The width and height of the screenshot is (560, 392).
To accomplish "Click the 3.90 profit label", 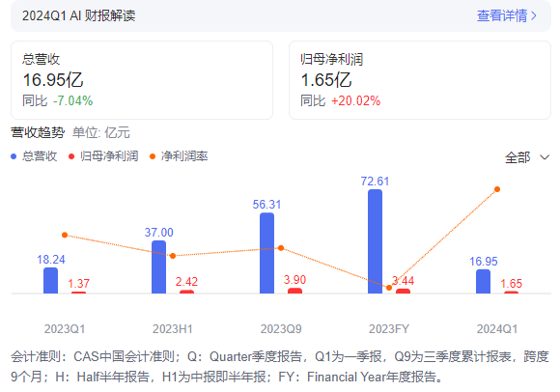I will coord(295,280).
